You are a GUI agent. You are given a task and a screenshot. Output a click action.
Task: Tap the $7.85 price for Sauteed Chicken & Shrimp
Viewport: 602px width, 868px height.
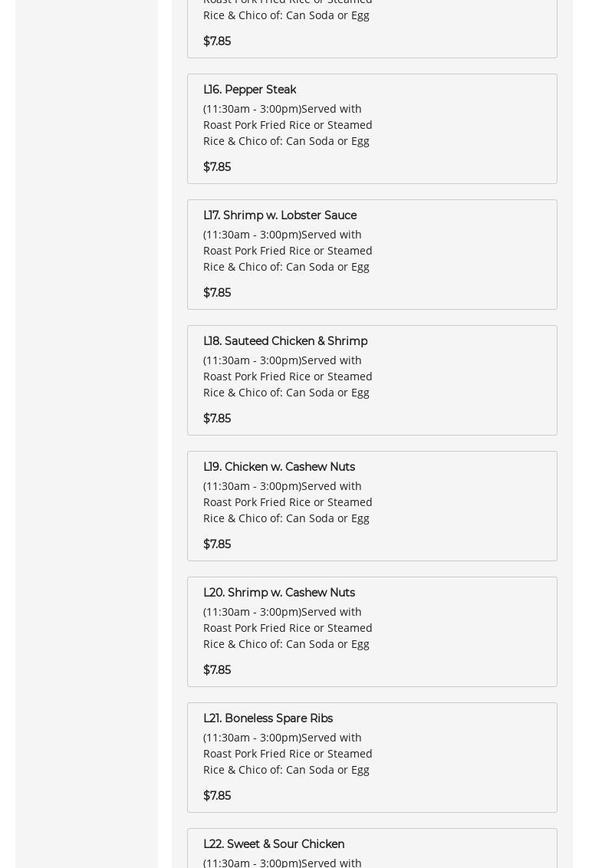coord(217,419)
